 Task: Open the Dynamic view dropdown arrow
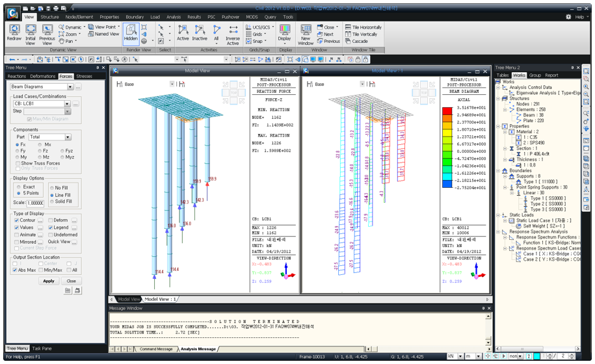click(x=85, y=27)
